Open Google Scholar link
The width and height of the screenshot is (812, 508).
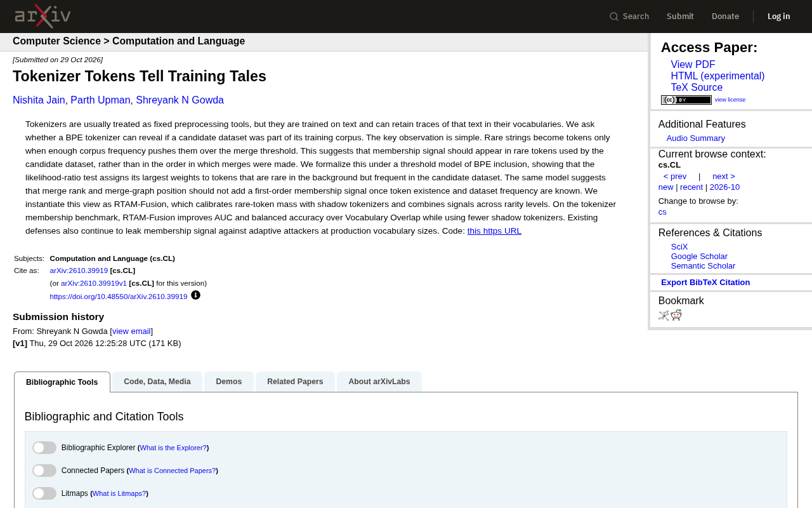pos(699,257)
